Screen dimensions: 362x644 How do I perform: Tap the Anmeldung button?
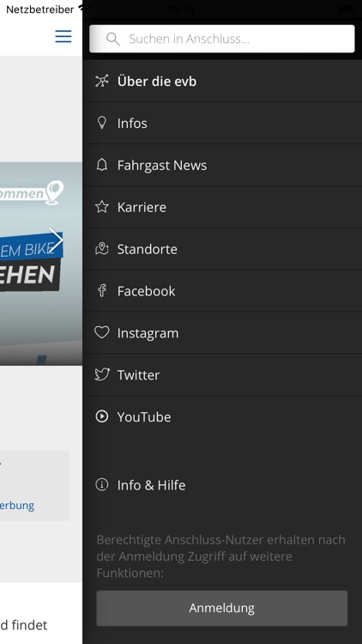tap(222, 608)
